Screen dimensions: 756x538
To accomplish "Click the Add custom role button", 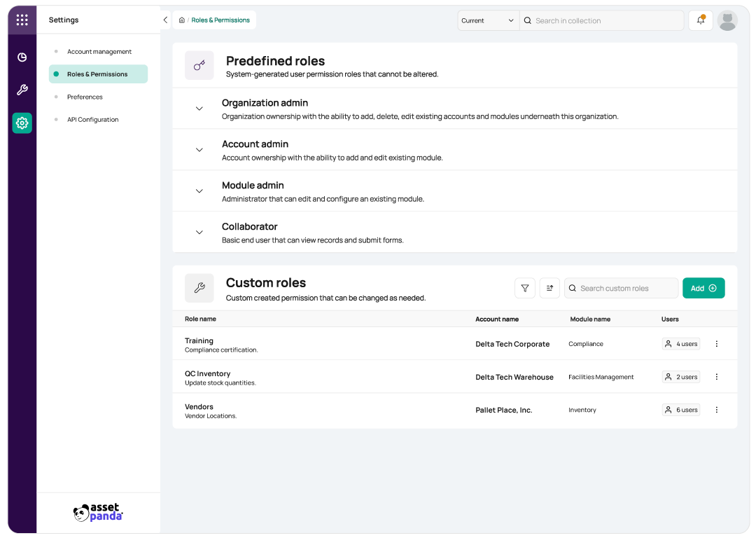I will (703, 288).
